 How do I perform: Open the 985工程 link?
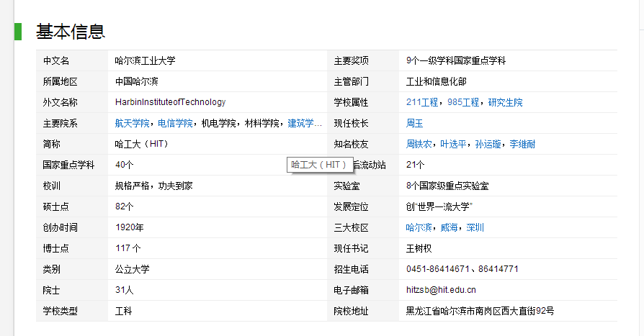click(x=462, y=102)
